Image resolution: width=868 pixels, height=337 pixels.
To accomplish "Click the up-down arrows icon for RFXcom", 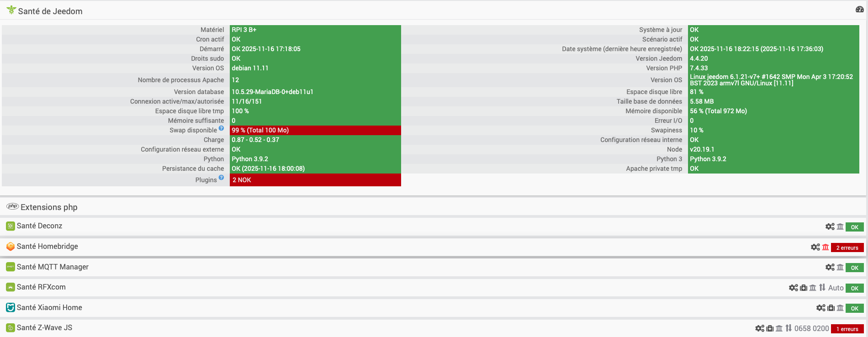I will pyautogui.click(x=822, y=287).
